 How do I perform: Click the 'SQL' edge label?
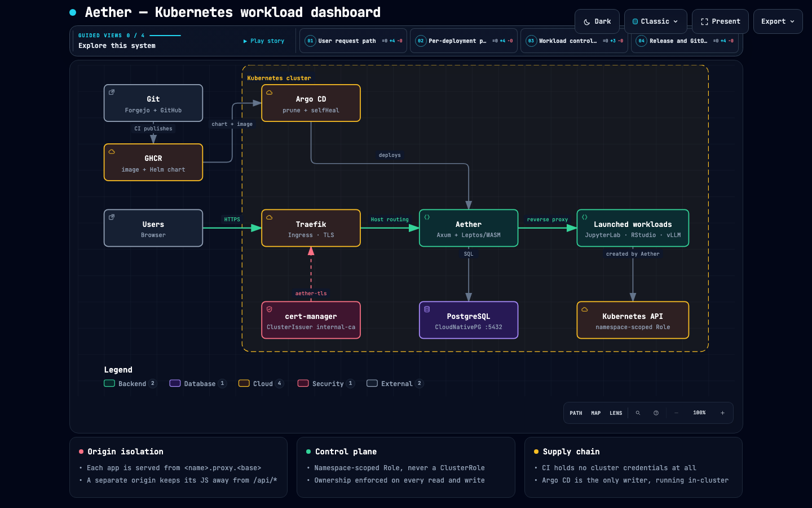tap(469, 254)
